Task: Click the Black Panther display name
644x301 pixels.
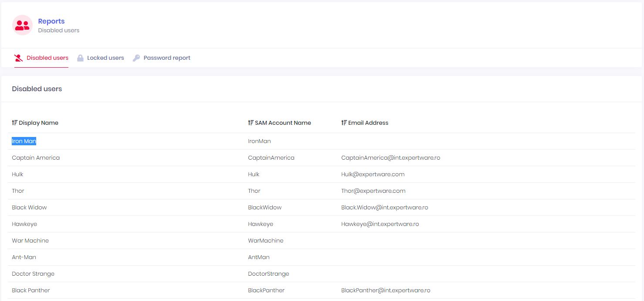Action: pyautogui.click(x=31, y=291)
